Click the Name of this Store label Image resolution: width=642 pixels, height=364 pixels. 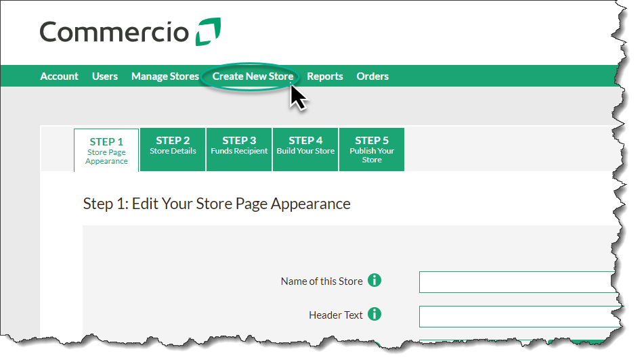point(322,281)
